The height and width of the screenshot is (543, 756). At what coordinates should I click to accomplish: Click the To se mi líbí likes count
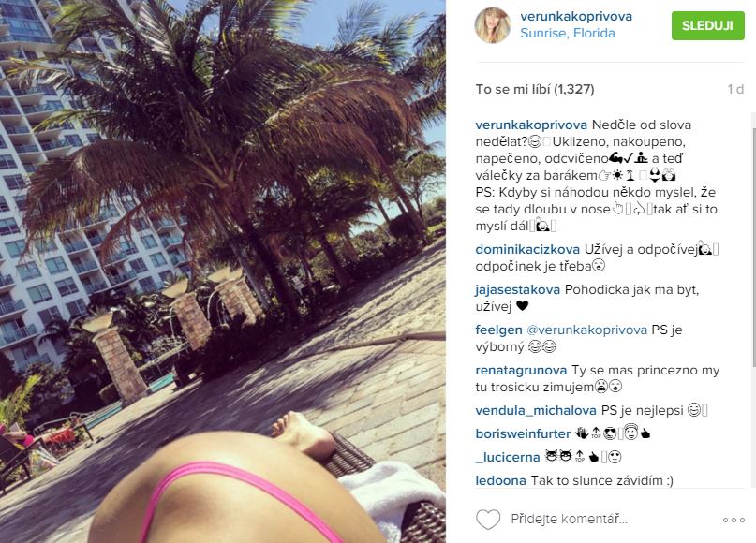535,90
